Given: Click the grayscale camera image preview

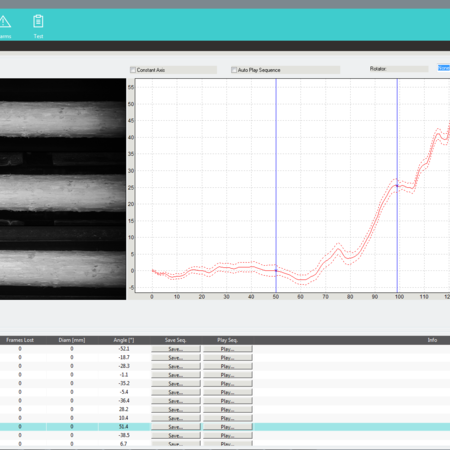Looking at the screenshot, I should pyautogui.click(x=63, y=189).
